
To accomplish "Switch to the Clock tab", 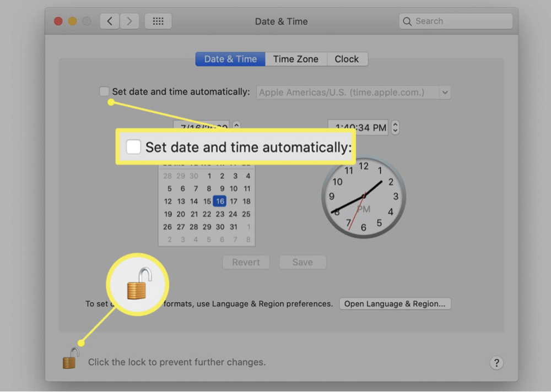I will pyautogui.click(x=347, y=58).
